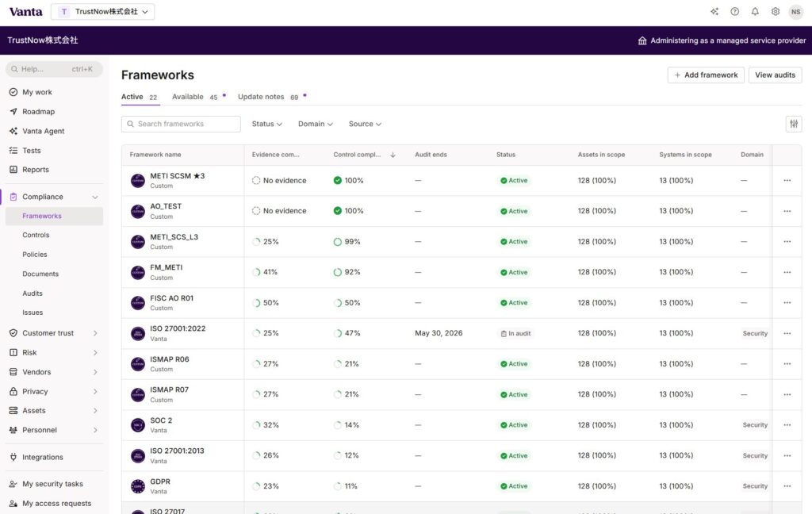Click the Add framework button
This screenshot has height=514, width=812.
[706, 75]
